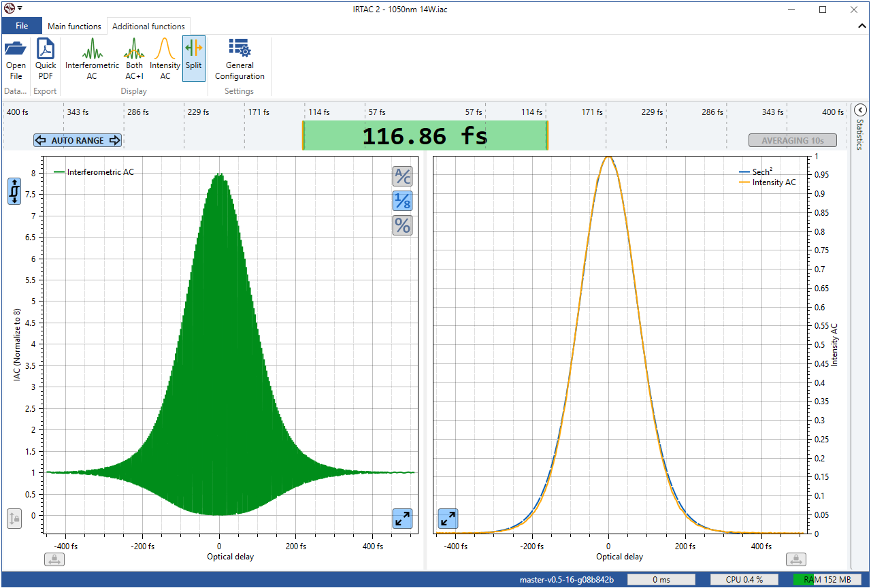Collapse the ribbon with the chevron

tap(862, 25)
